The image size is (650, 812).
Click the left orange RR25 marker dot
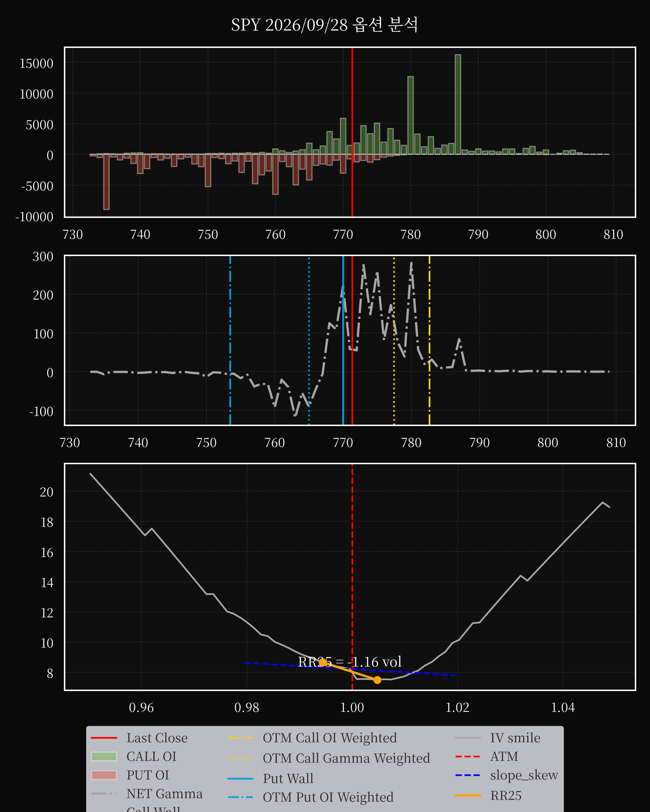pyautogui.click(x=323, y=662)
